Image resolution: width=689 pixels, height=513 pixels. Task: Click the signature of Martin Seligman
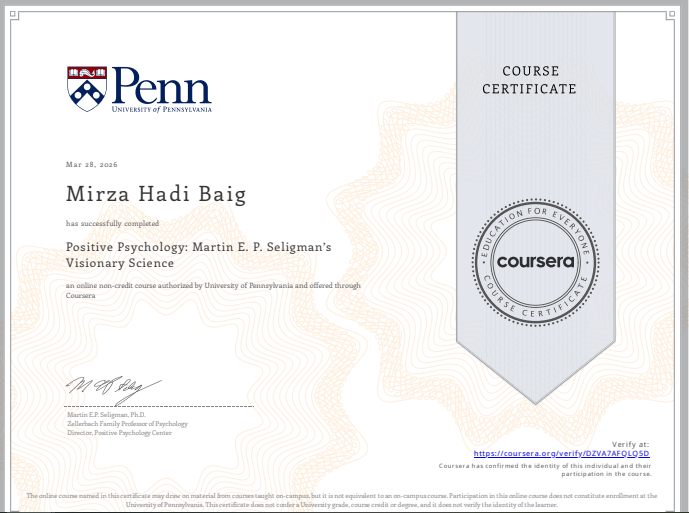pos(113,389)
